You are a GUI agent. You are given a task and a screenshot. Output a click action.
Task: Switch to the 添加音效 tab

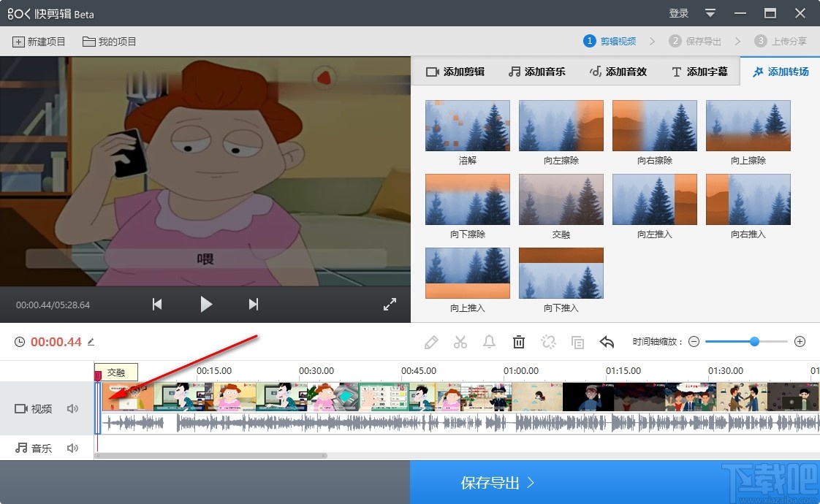(618, 72)
